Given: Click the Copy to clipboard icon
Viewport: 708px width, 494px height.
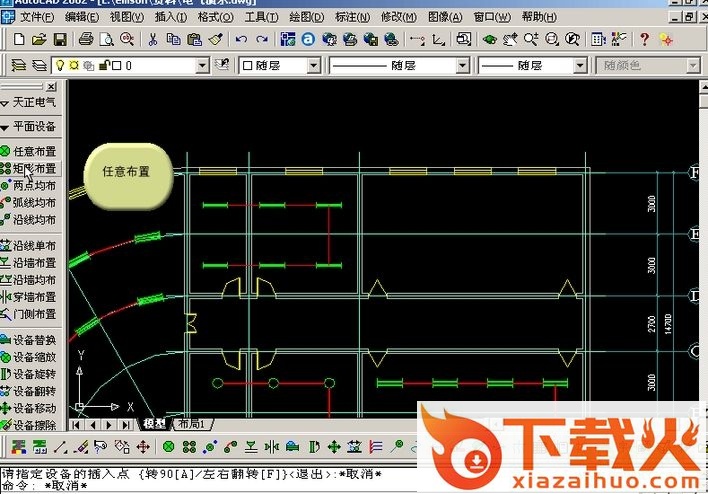Looking at the screenshot, I should [x=173, y=39].
